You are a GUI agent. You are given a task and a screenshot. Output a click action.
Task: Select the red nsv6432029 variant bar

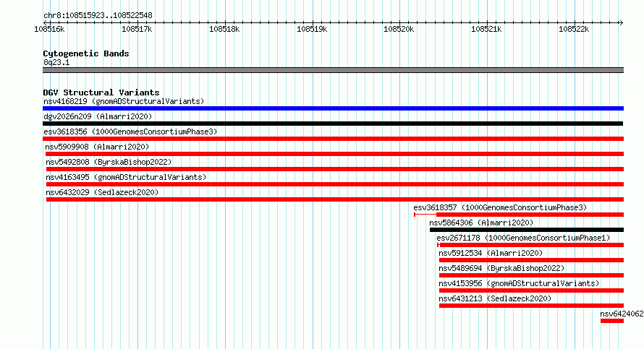(335, 199)
